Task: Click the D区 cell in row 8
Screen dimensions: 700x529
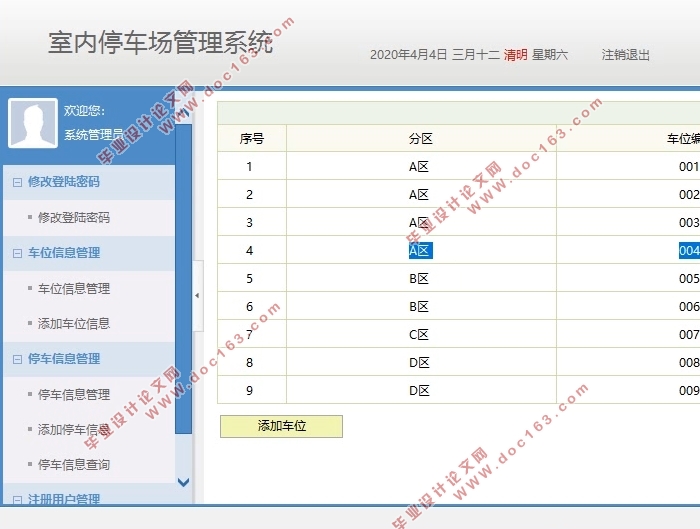Action: 419,362
